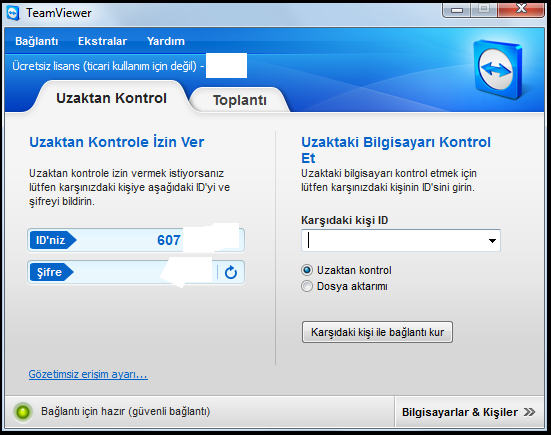Click the Bağlantı için hazır status text
The height and width of the screenshot is (435, 551).
pyautogui.click(x=125, y=411)
